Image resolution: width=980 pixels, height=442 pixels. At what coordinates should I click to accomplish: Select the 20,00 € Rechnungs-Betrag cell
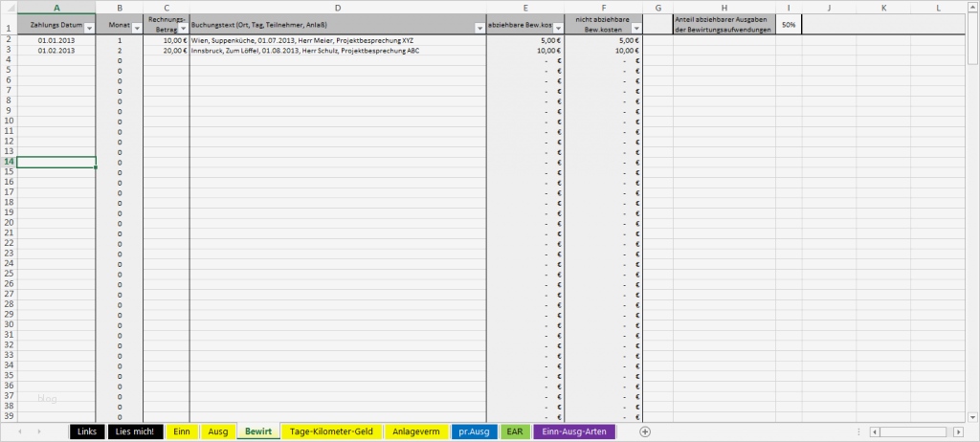167,50
